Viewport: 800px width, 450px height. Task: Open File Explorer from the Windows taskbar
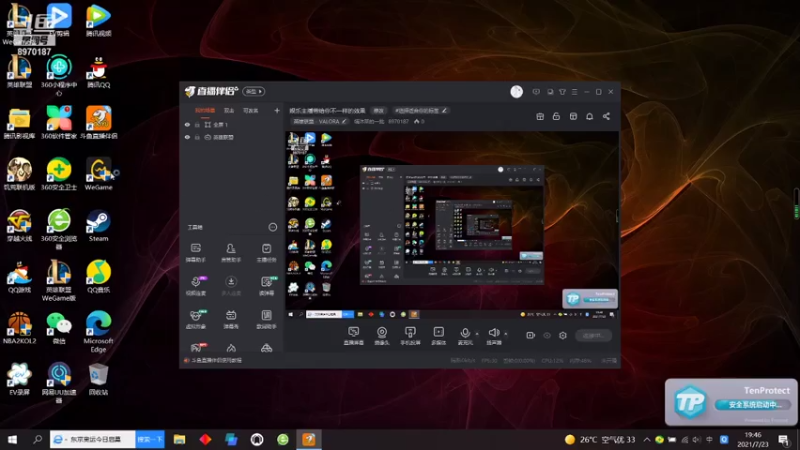pos(179,439)
